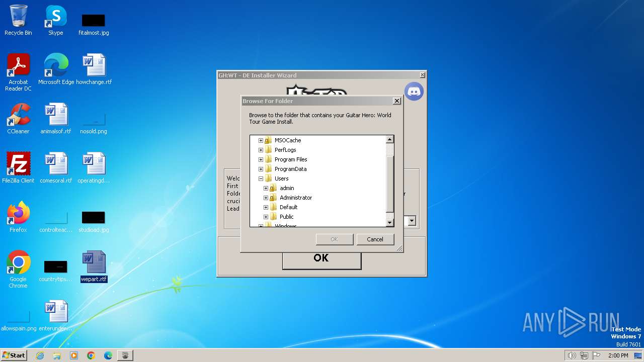Launch CCleaner desktop shortcut

pos(18,119)
